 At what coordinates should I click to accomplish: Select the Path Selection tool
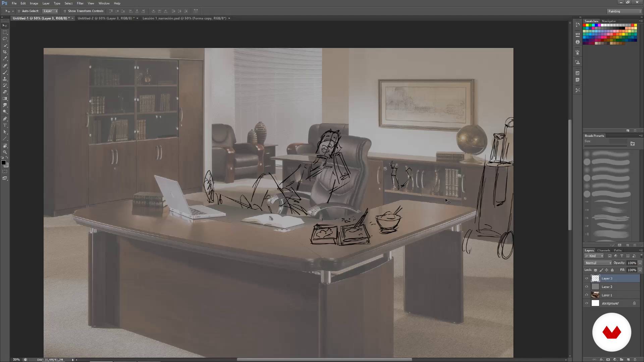click(5, 132)
